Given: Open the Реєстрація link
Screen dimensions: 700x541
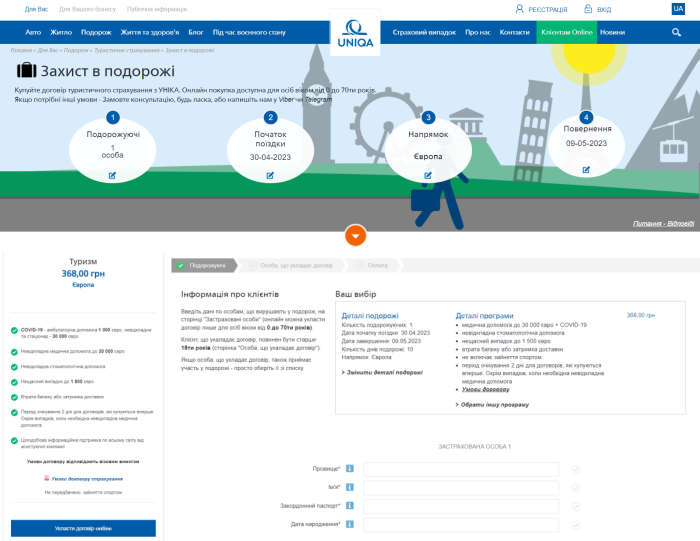Looking at the screenshot, I should tap(540, 8).
